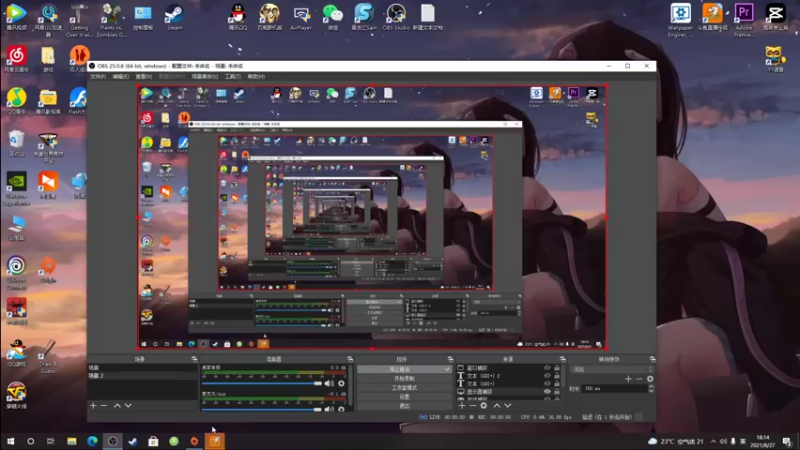Open the 编辑(E) menu

click(x=120, y=77)
